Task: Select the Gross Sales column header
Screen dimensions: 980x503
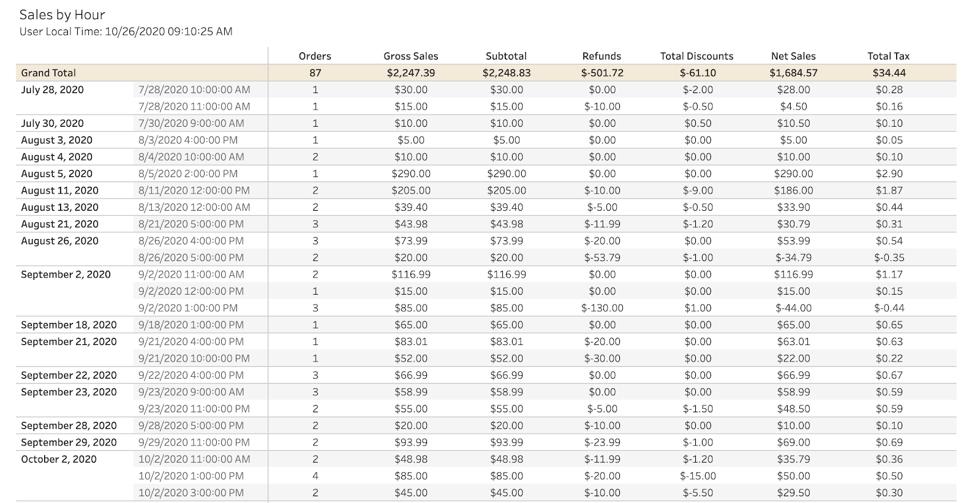Action: coord(411,56)
